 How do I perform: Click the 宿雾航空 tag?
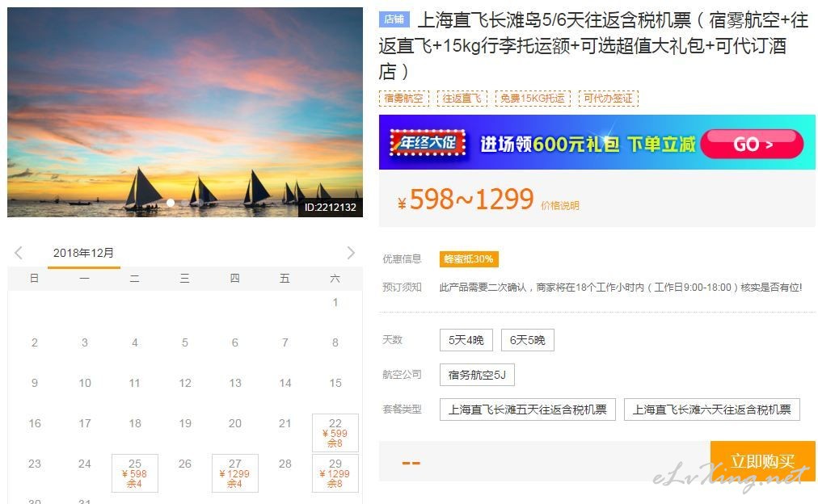coord(404,98)
